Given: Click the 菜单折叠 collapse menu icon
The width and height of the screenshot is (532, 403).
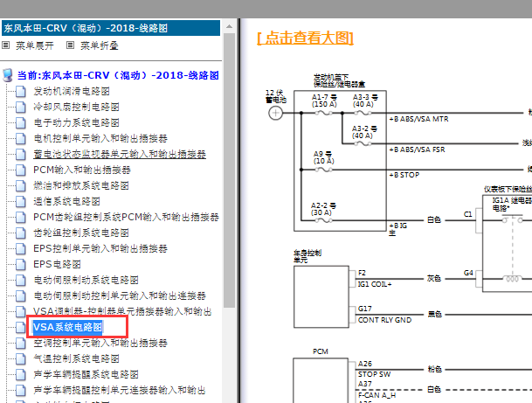Looking at the screenshot, I should click(x=70, y=45).
